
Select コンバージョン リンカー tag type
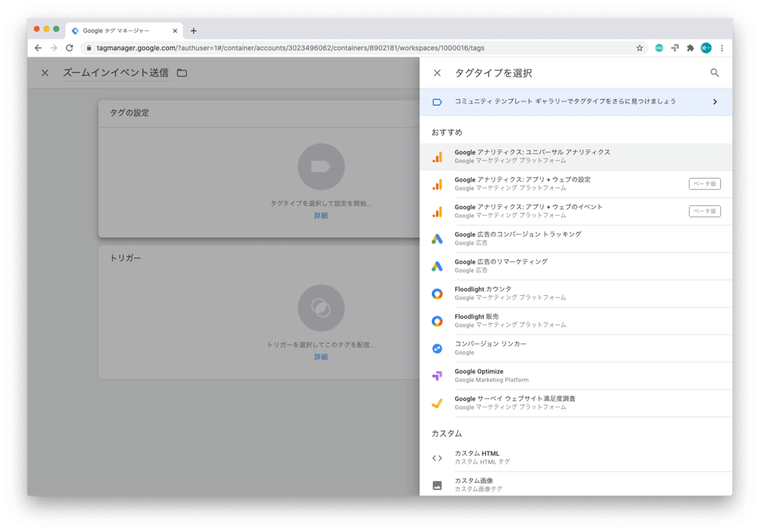point(576,348)
